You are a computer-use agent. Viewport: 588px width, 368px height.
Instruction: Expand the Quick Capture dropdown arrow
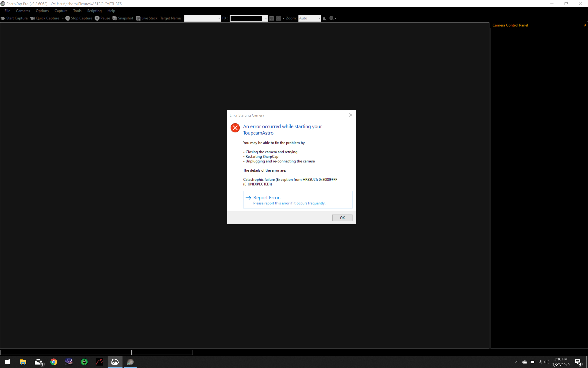pyautogui.click(x=63, y=18)
